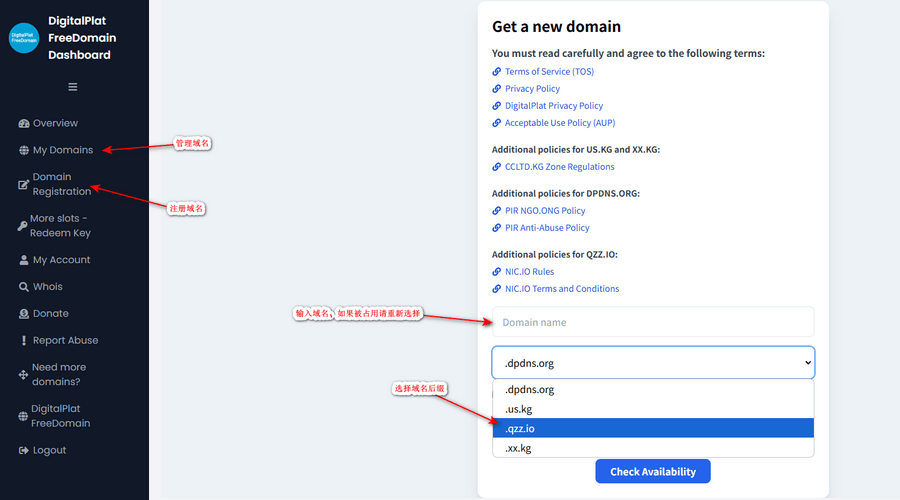Click the My Account user icon
The width and height of the screenshot is (900, 500).
point(24,260)
